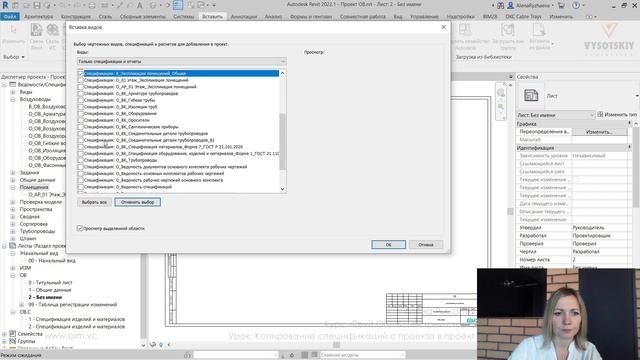Click the Insert from File ribbon icon
The width and height of the screenshot is (640, 360).
[x=539, y=30]
